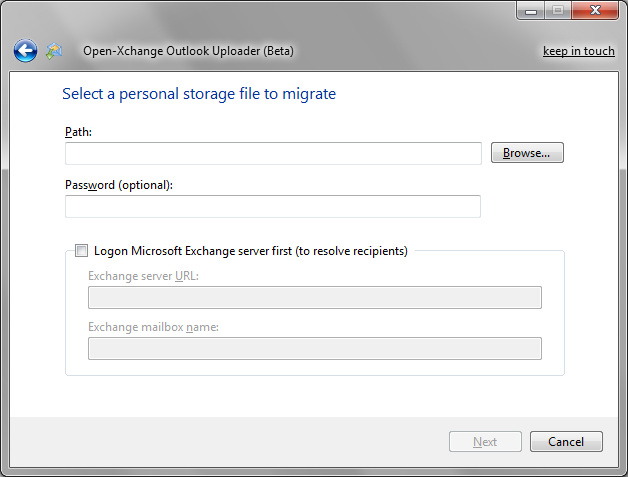Focus the Path input field
This screenshot has height=477, width=628.
273,153
